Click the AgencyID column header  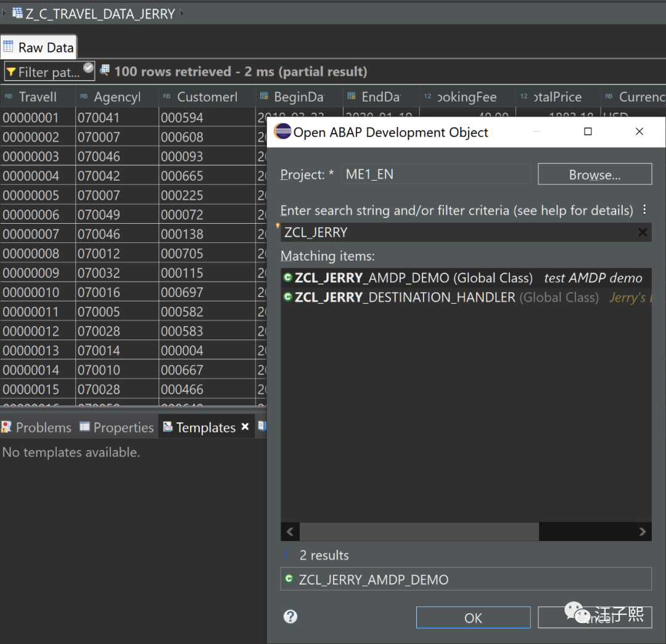(x=117, y=96)
